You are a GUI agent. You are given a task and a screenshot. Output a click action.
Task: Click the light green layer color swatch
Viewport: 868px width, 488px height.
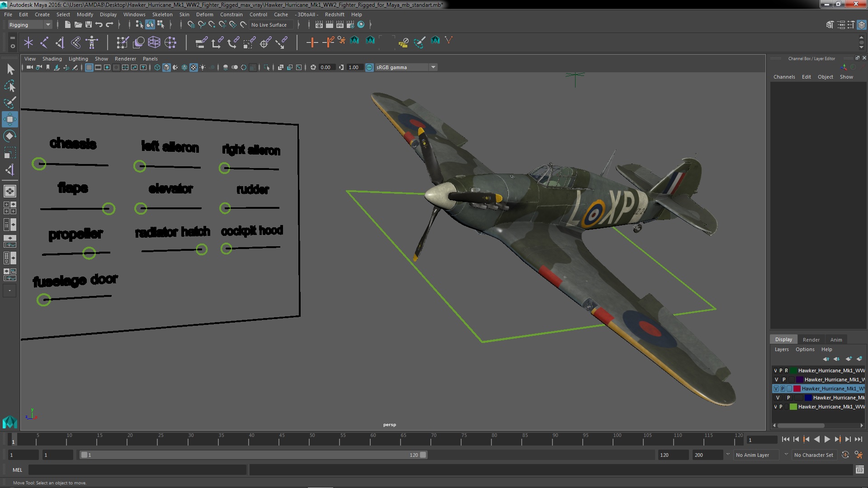tap(793, 407)
